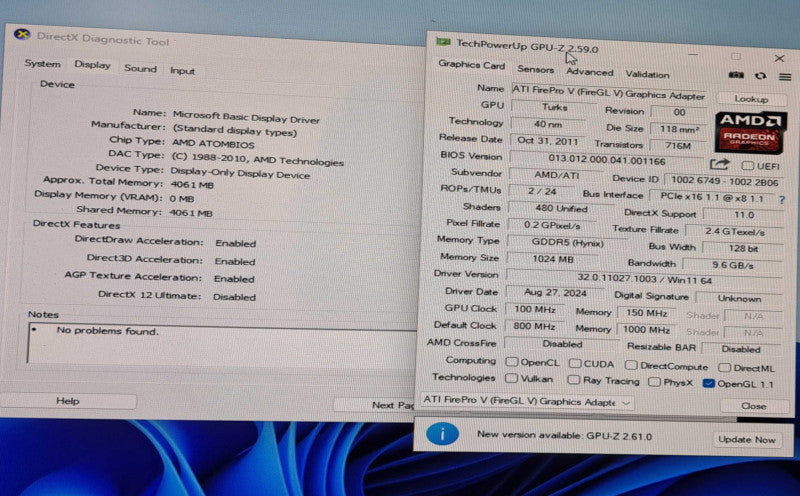Click the Driver Version field 32.0.11027.1003
800x496 pixels.
point(644,279)
